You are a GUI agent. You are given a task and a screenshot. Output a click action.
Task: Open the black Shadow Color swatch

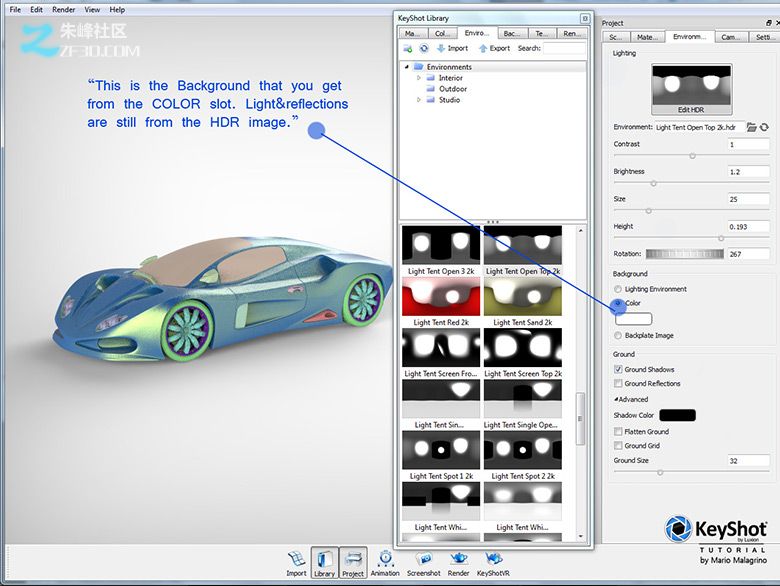click(677, 415)
